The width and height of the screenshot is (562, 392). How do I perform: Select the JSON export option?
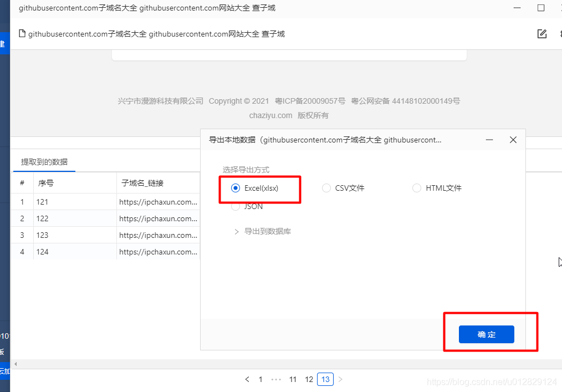coord(247,207)
